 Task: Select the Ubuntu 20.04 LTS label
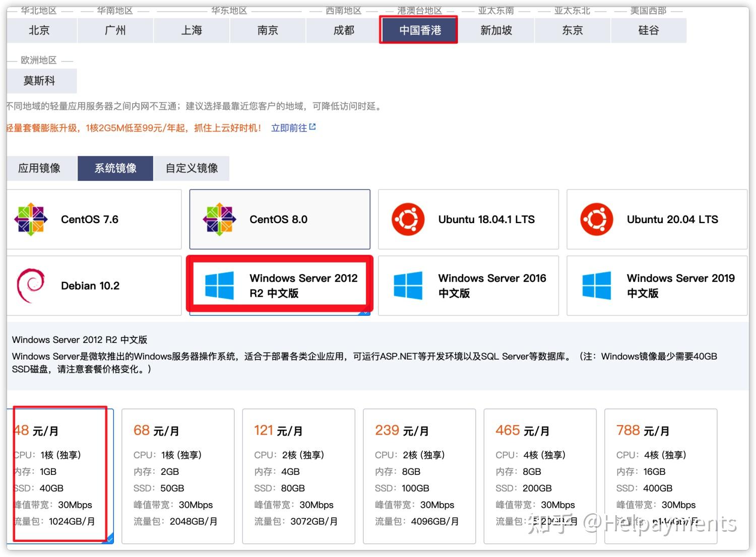click(x=672, y=220)
